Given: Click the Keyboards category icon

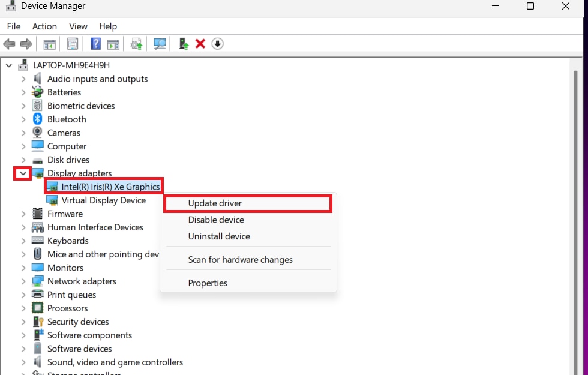Looking at the screenshot, I should pos(37,241).
